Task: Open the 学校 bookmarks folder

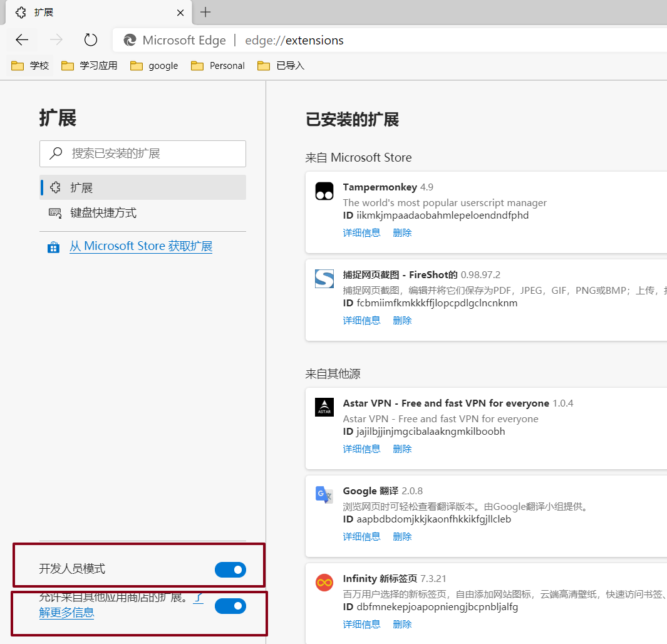Action: click(x=30, y=65)
